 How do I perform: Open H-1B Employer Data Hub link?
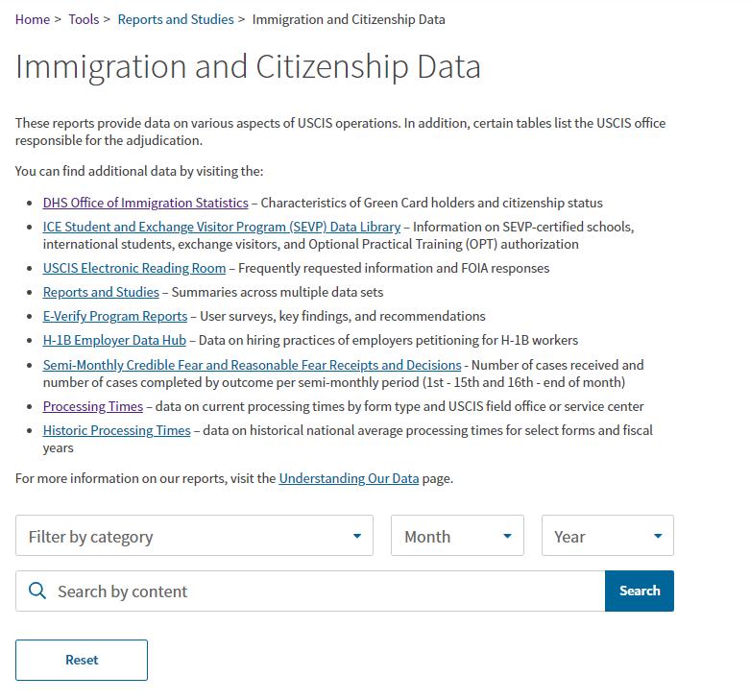114,340
